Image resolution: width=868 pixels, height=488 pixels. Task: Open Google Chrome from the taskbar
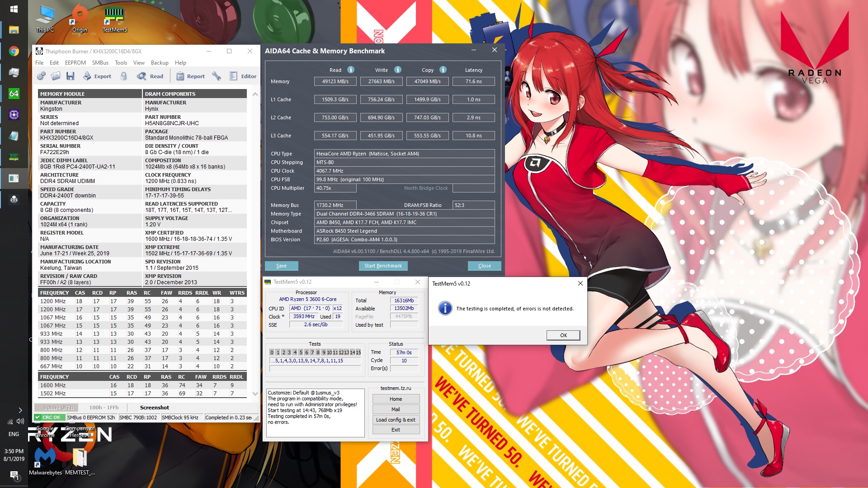[x=14, y=51]
